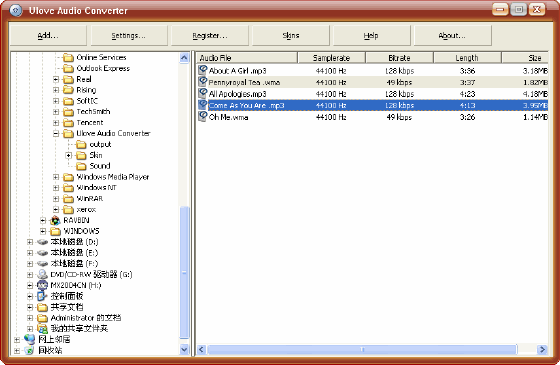The width and height of the screenshot is (560, 365).
Task: Open the Add... button
Action: pyautogui.click(x=48, y=35)
